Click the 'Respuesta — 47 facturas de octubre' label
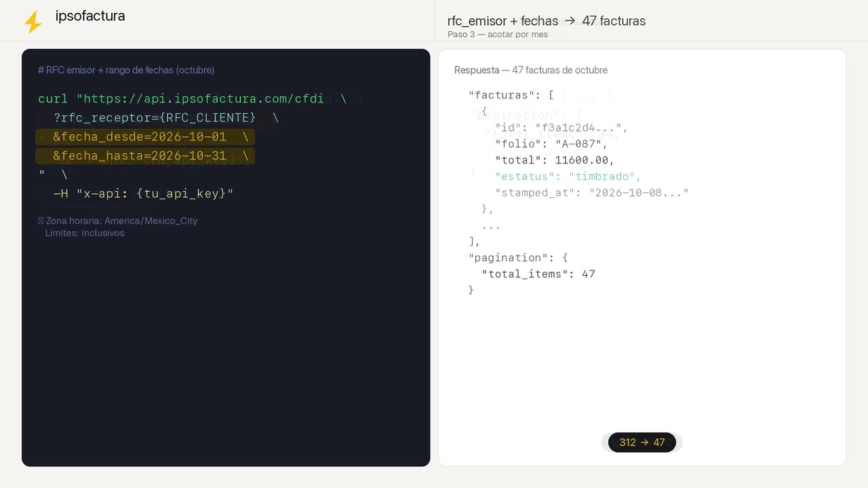This screenshot has height=488, width=868. (x=531, y=70)
